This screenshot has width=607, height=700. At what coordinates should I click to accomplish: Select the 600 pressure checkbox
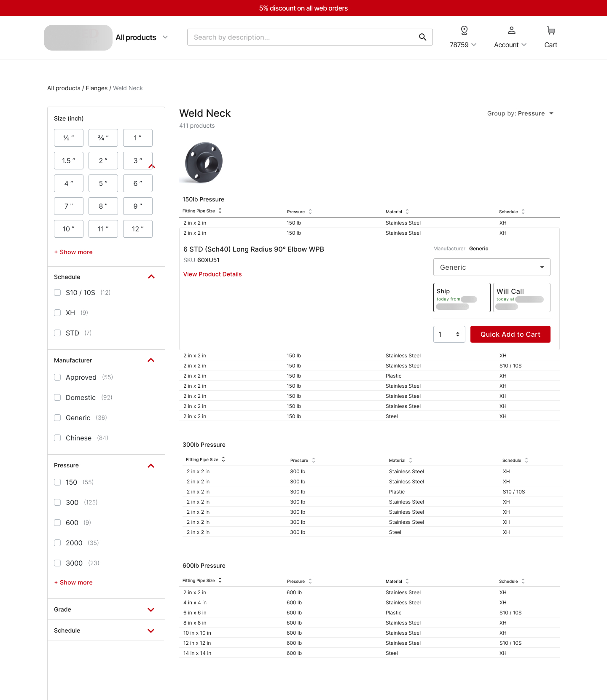click(57, 523)
